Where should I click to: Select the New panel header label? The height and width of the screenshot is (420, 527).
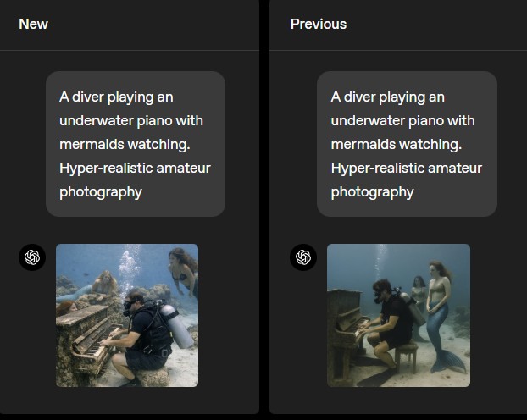point(33,24)
